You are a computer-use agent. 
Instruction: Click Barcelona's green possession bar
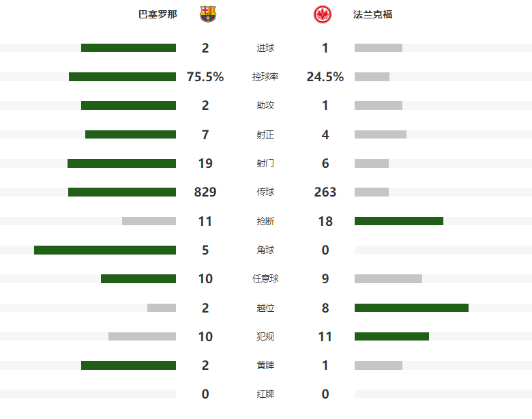point(122,76)
